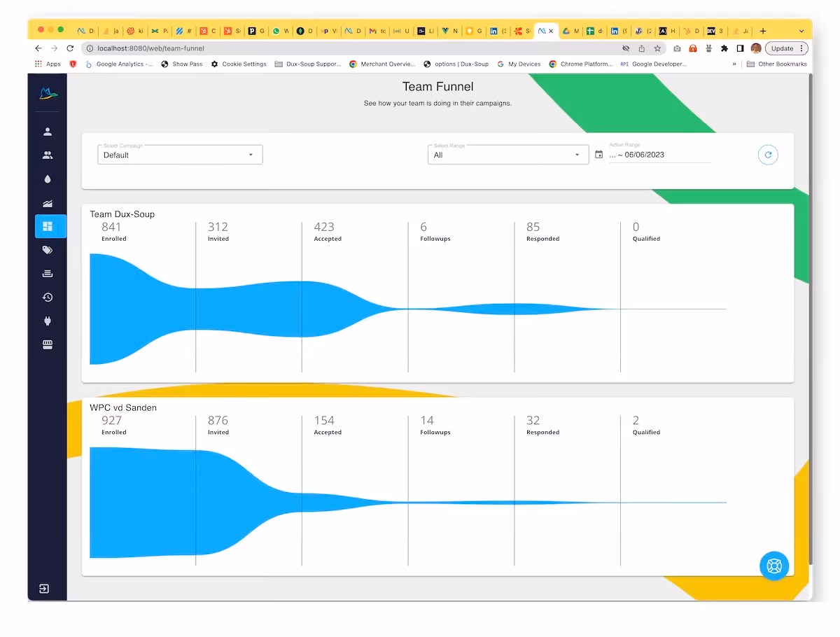Open the Show Pass bookmark
Image resolution: width=840 pixels, height=637 pixels.
[182, 64]
